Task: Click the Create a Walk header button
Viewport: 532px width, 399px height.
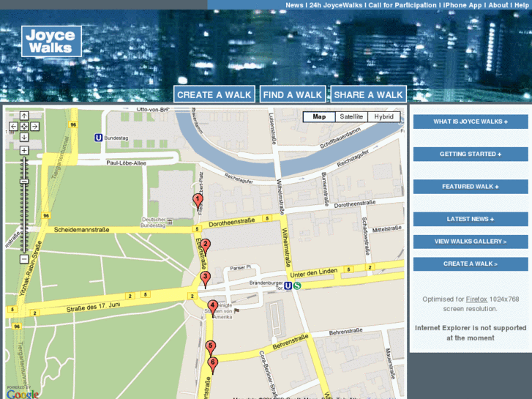Action: [x=214, y=94]
